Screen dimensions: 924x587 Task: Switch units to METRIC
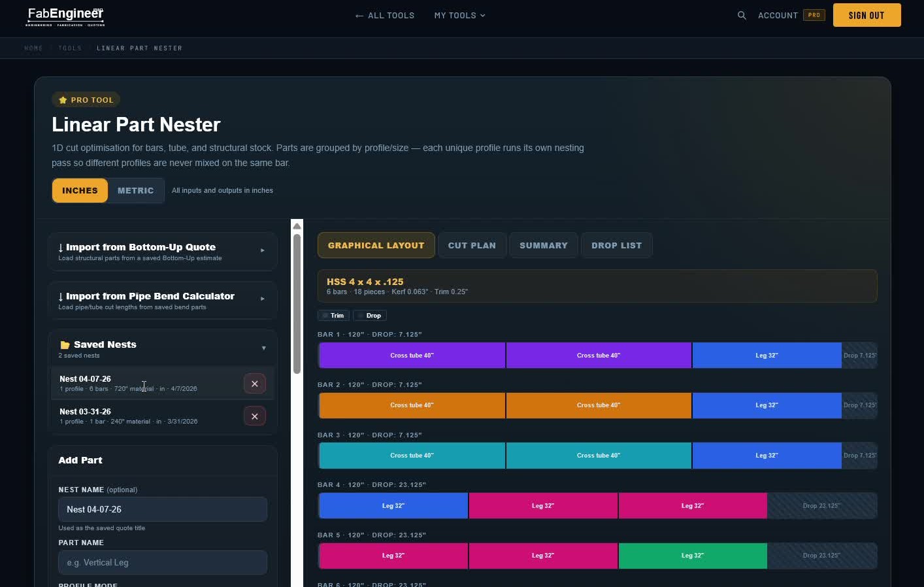pos(135,190)
